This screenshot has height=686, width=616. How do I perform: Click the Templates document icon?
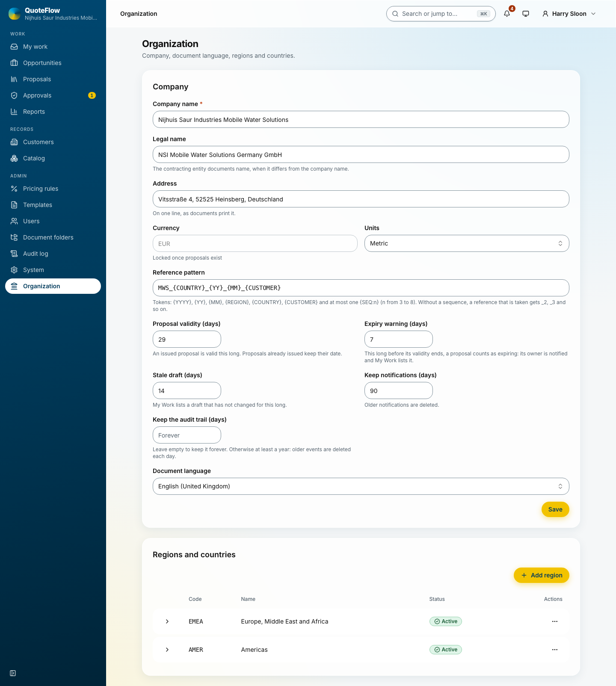tap(14, 205)
